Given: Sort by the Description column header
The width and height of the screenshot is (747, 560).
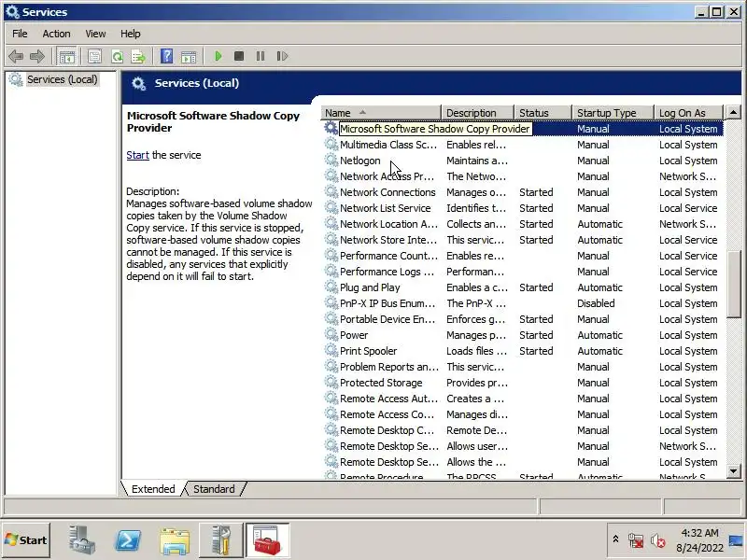Looking at the screenshot, I should point(478,113).
